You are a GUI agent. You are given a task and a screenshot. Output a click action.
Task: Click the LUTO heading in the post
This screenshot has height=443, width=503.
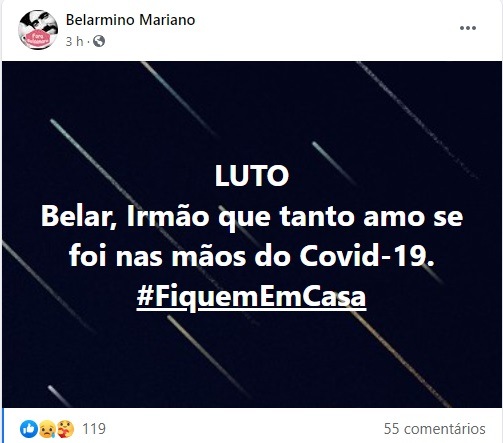pos(252,176)
